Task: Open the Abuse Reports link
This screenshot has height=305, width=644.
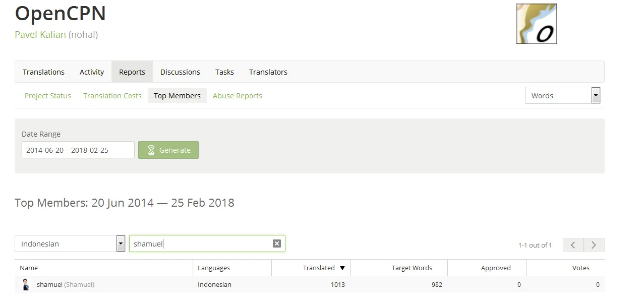Action: pos(238,96)
